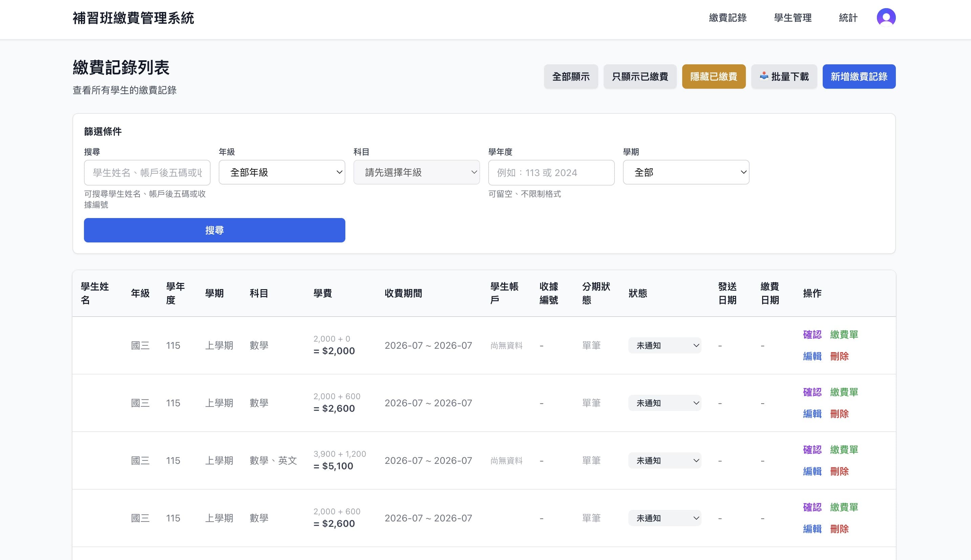Viewport: 971px width, 560px height.
Task: Open the 繳費記錄 navigation item
Action: pos(728,18)
